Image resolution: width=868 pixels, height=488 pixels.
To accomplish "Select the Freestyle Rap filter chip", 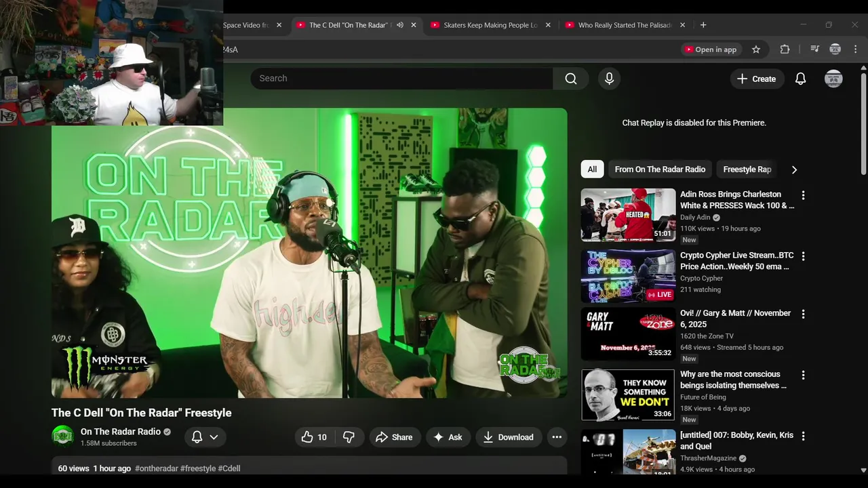I will tap(747, 169).
